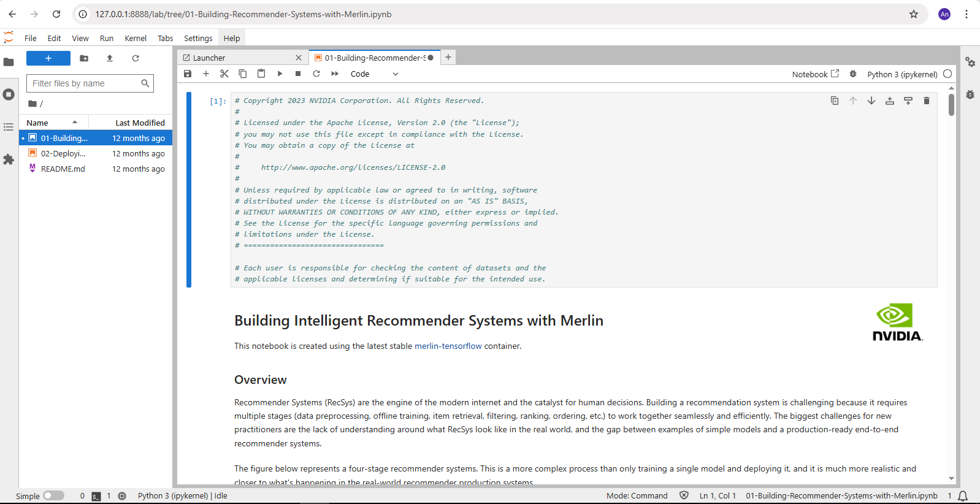The width and height of the screenshot is (980, 504).
Task: Cut the selected cell
Action: coord(224,74)
